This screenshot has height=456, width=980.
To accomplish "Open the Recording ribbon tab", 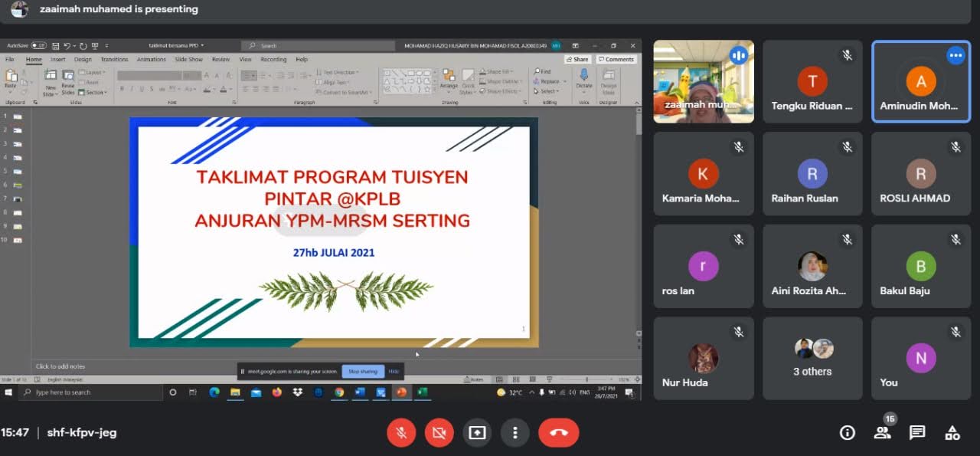I will (273, 60).
